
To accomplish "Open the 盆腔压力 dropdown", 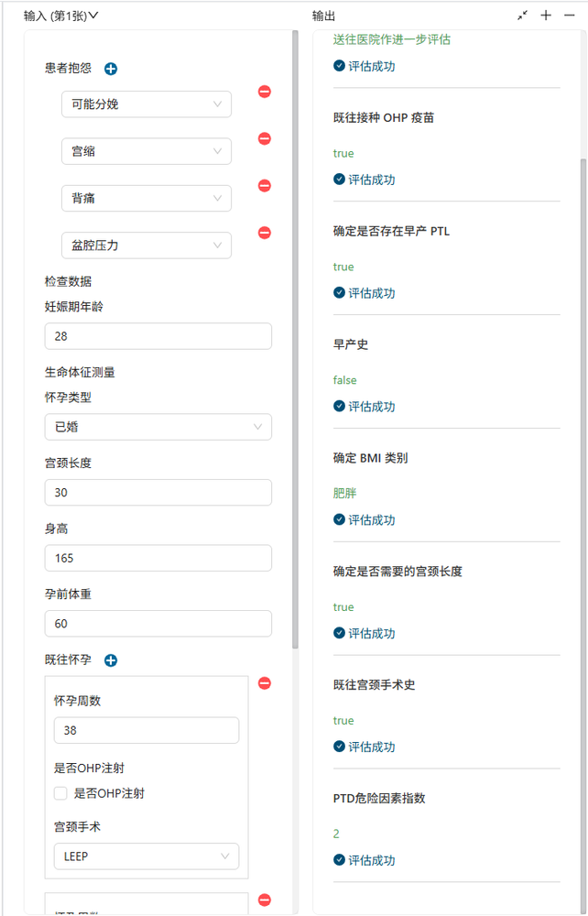I will point(147,245).
